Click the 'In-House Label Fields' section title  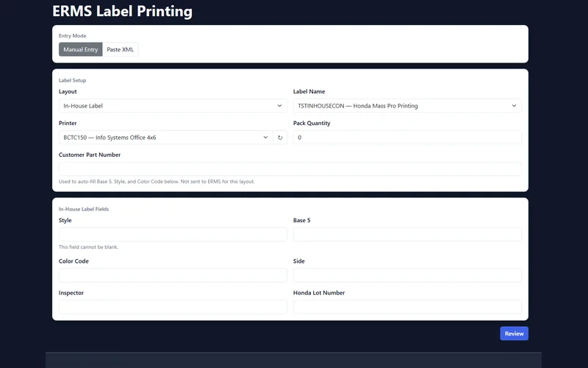[x=84, y=209]
